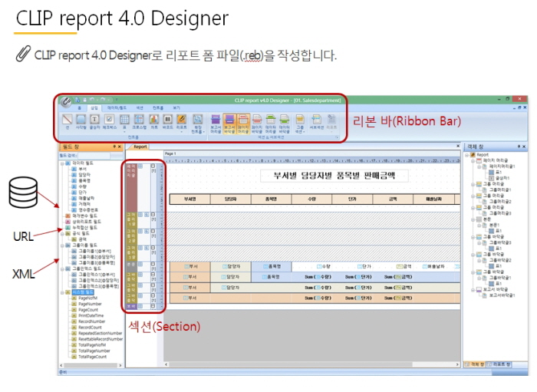The width and height of the screenshot is (537, 392).
Task: Collapse 페이지 머리글 node in object pane
Action: (x=473, y=161)
